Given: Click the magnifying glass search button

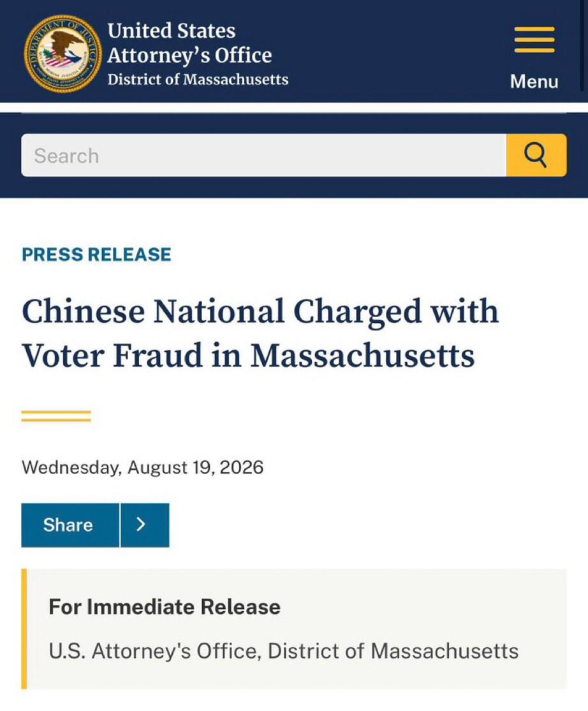Looking at the screenshot, I should click(x=536, y=155).
